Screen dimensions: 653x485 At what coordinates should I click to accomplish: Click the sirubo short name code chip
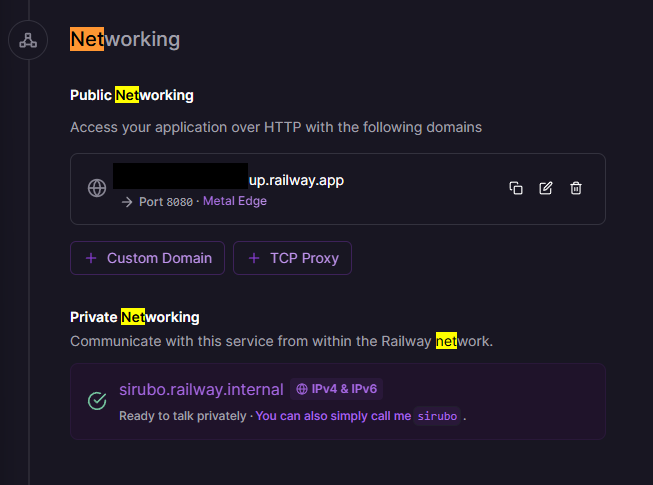(x=438, y=416)
